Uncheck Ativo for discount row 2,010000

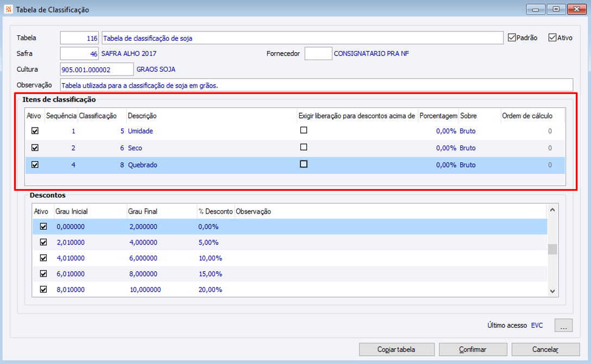pos(43,242)
